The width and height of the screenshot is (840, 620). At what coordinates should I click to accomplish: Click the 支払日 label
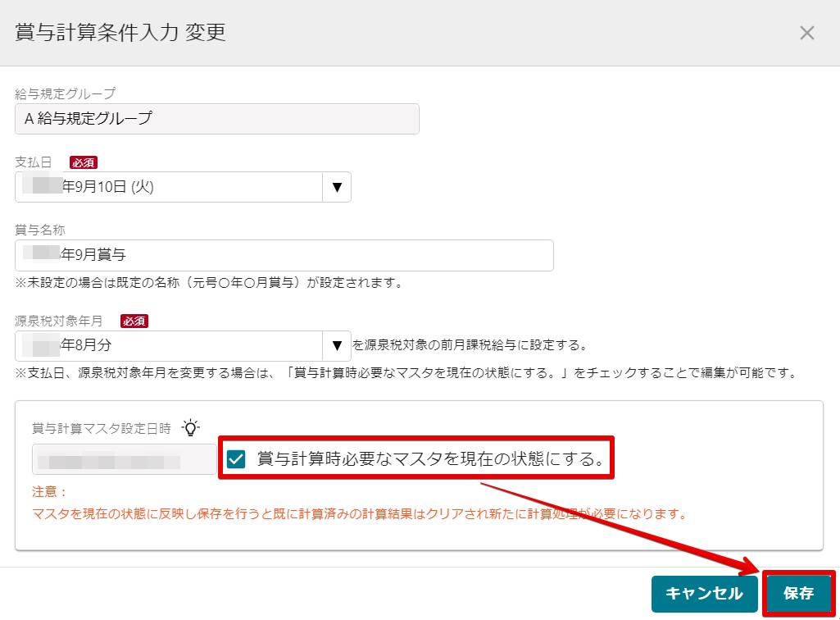(34, 162)
